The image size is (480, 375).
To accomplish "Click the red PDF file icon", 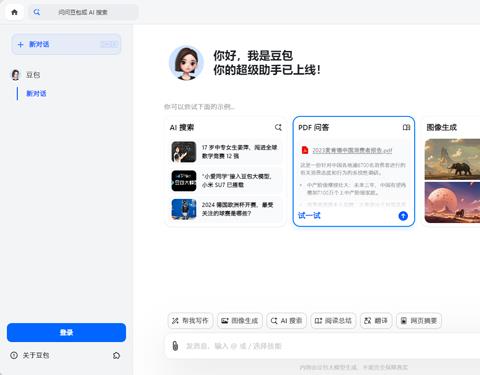I will click(305, 150).
